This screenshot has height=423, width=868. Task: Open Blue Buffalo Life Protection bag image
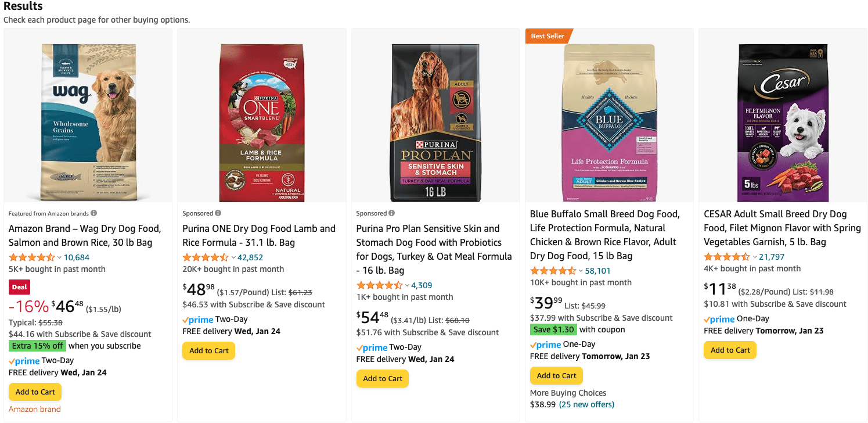[x=609, y=122]
